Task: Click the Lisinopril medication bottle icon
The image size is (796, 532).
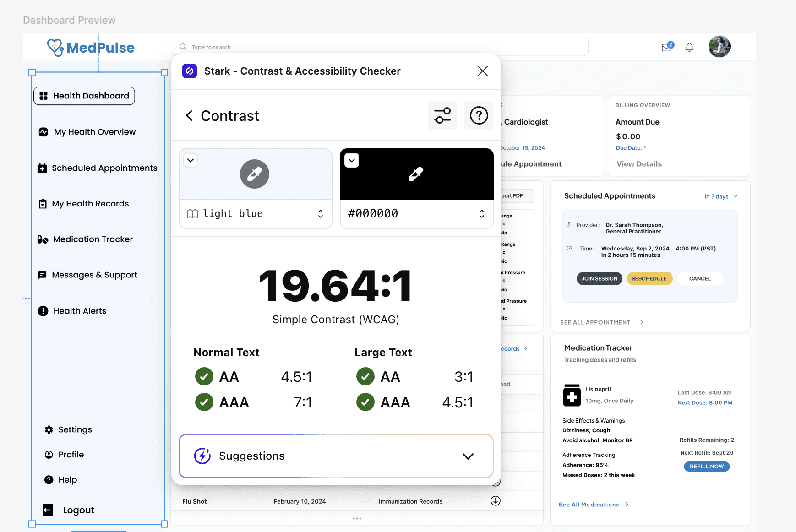Action: click(572, 395)
